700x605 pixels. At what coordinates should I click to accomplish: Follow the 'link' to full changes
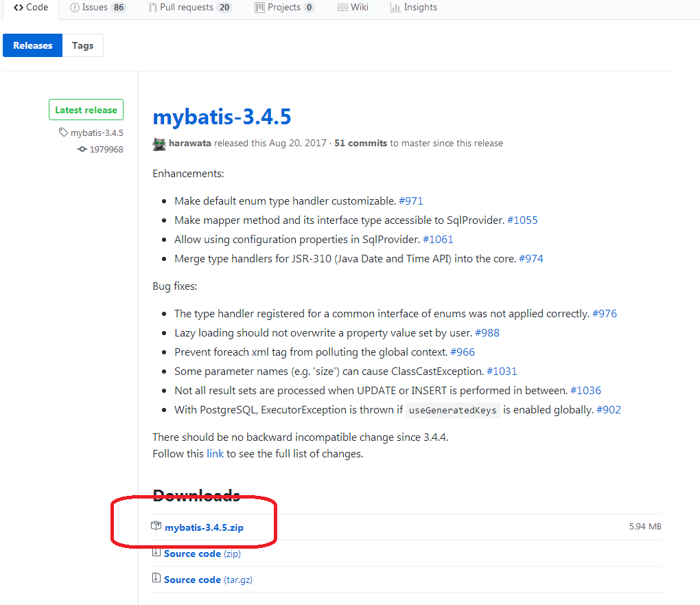click(x=215, y=454)
